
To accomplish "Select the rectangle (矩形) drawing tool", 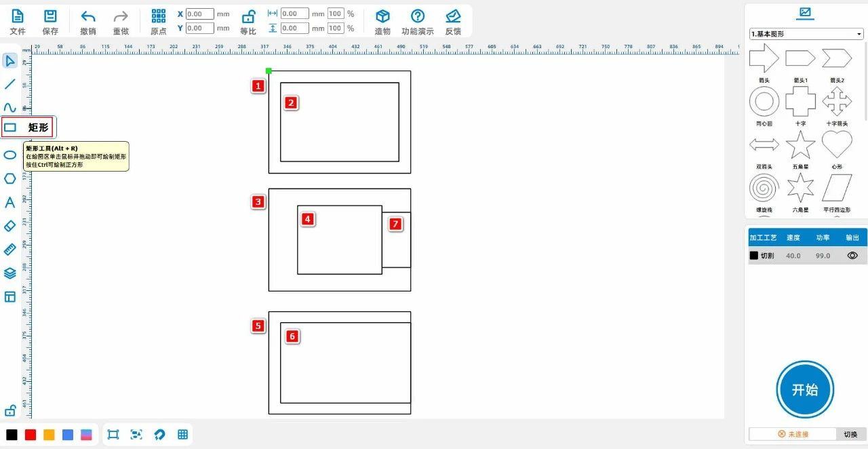I will click(10, 127).
